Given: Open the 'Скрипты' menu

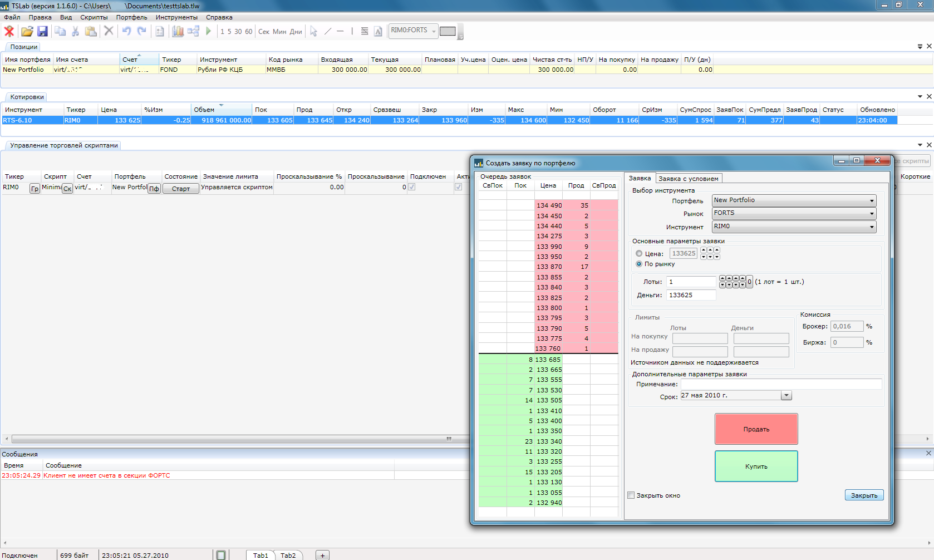Looking at the screenshot, I should pos(94,17).
